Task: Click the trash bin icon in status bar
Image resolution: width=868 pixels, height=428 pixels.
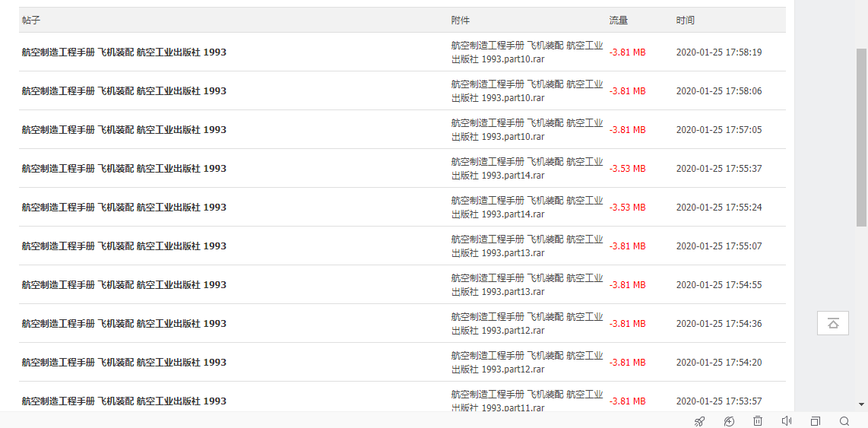Action: point(758,421)
